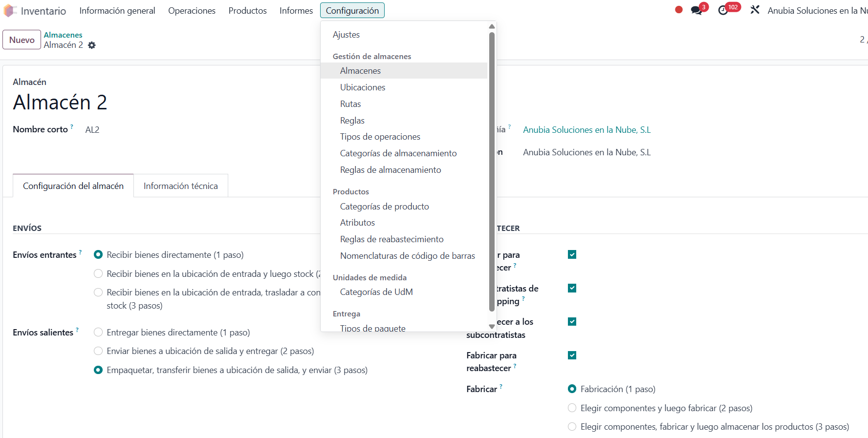Open the conversations chat bubble icon
868x438 pixels.
696,10
